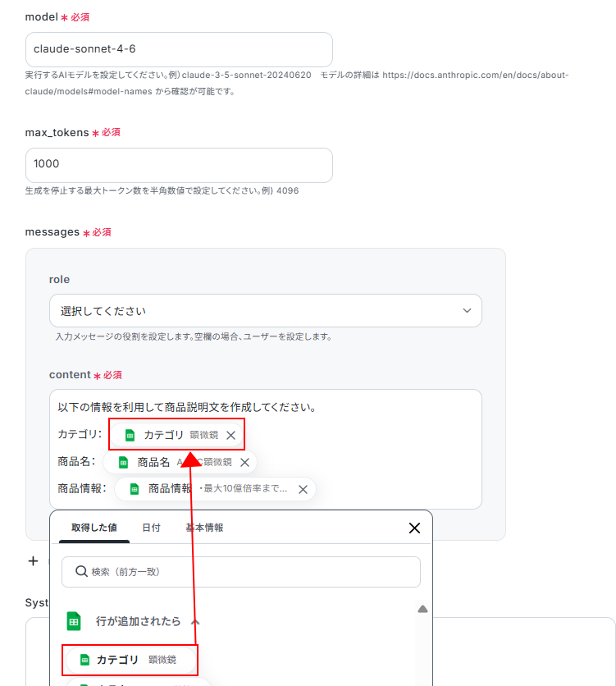The height and width of the screenshot is (686, 616).
Task: Remove the カテゴリ chip with X icon
Action: pyautogui.click(x=230, y=435)
